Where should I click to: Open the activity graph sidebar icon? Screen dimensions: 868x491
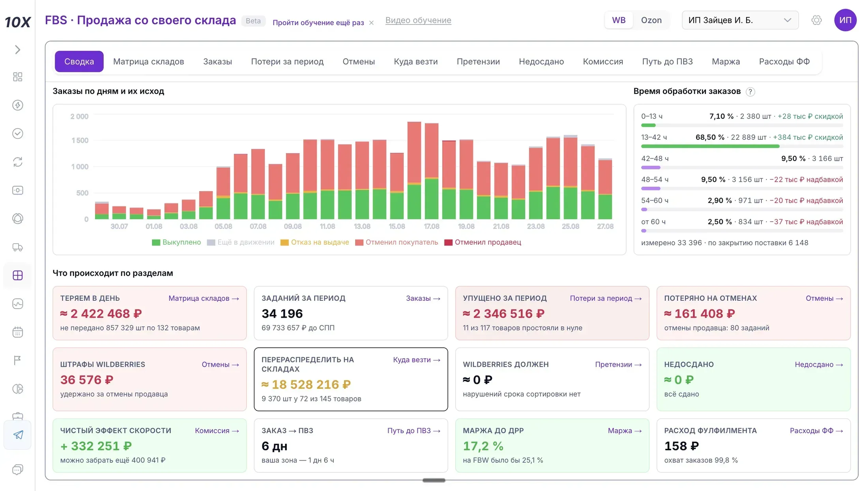pyautogui.click(x=17, y=304)
